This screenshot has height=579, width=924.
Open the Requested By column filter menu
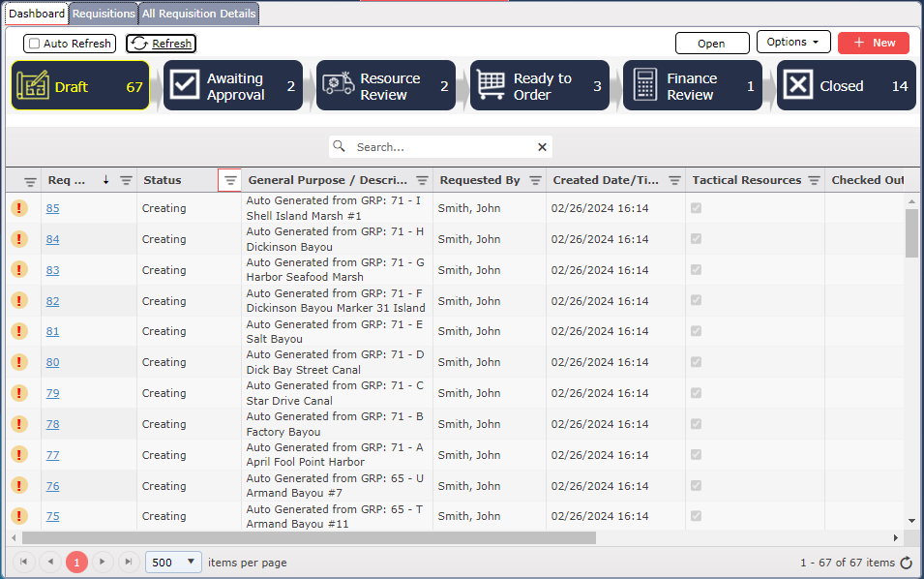click(x=535, y=181)
